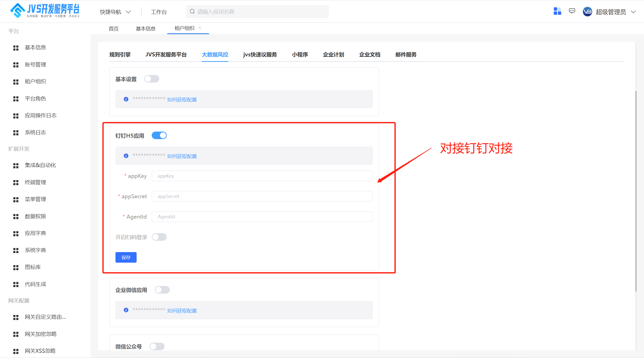Screen dimensions: 644x358
Task: Click the 保存 button
Action: click(126, 257)
